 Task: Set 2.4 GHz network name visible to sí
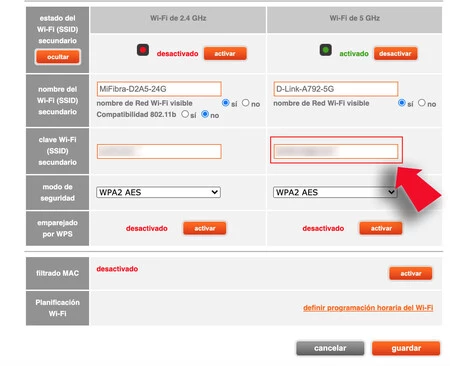226,103
